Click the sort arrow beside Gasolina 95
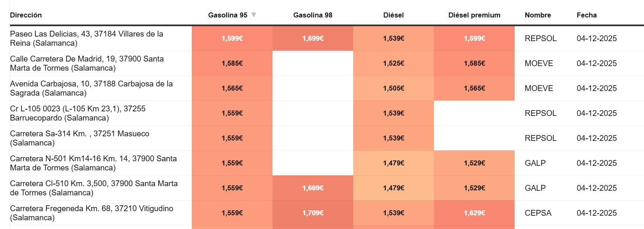This screenshot has height=229, width=644. pos(254,15)
